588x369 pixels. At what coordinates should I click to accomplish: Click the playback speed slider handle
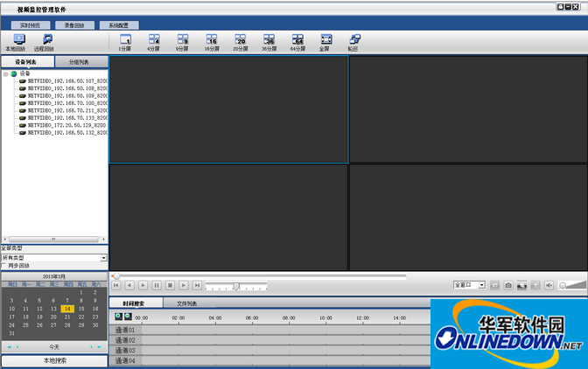(x=236, y=286)
